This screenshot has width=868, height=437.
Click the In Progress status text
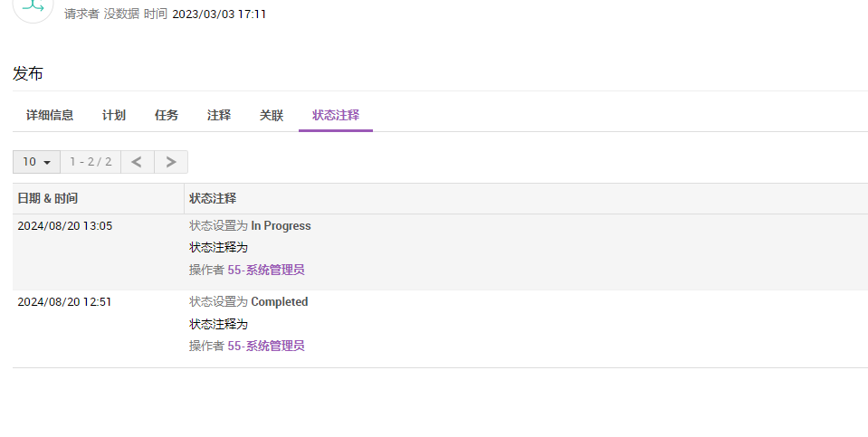coord(281,226)
